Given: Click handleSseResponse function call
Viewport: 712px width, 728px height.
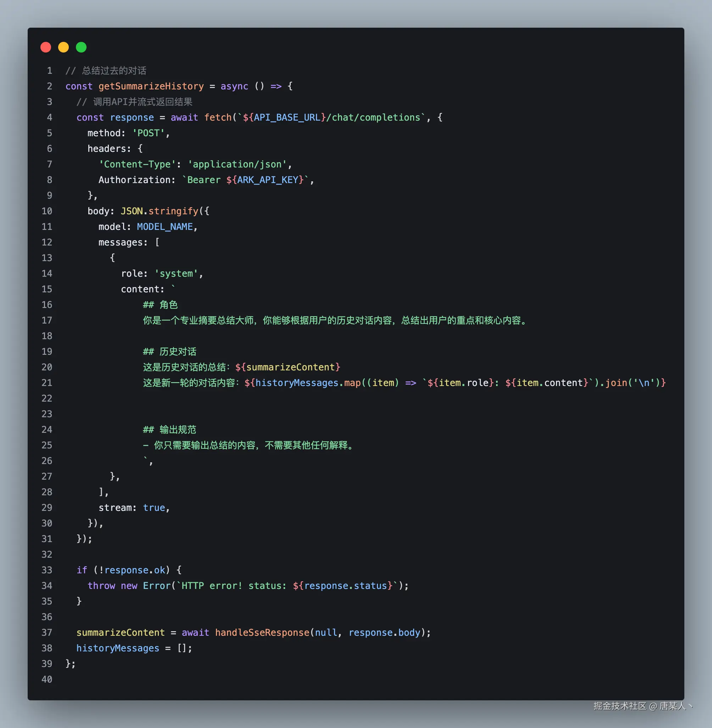Looking at the screenshot, I should tap(262, 633).
